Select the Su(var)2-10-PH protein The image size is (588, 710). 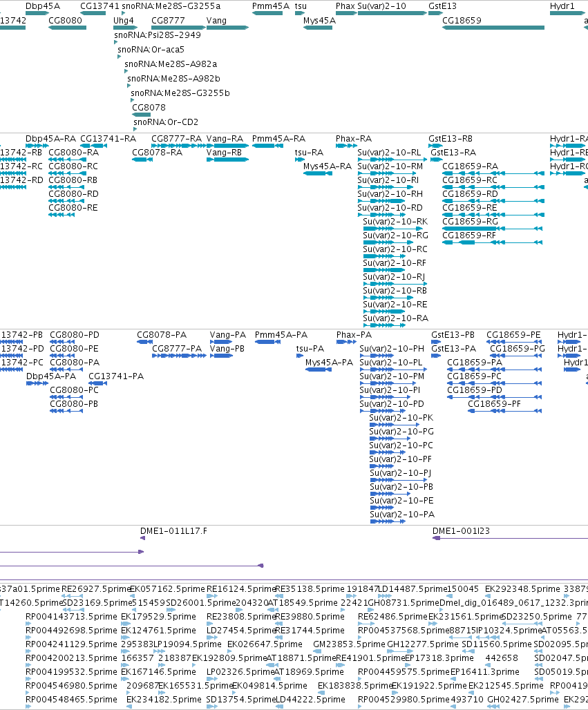point(392,349)
